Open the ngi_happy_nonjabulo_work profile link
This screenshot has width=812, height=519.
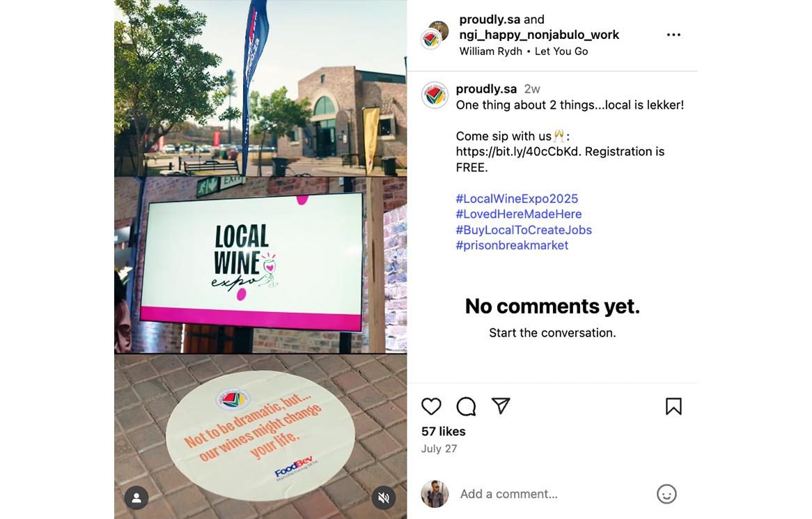click(x=539, y=35)
